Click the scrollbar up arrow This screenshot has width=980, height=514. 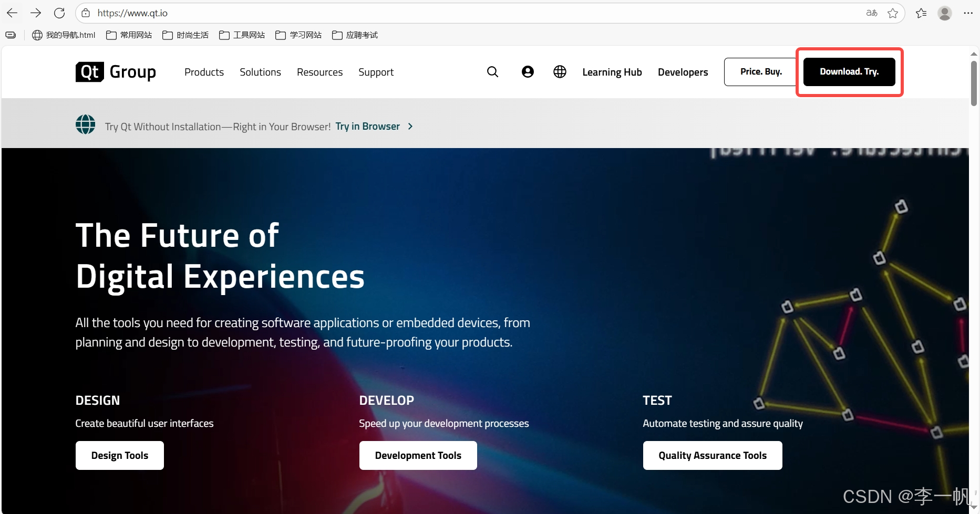[x=974, y=54]
